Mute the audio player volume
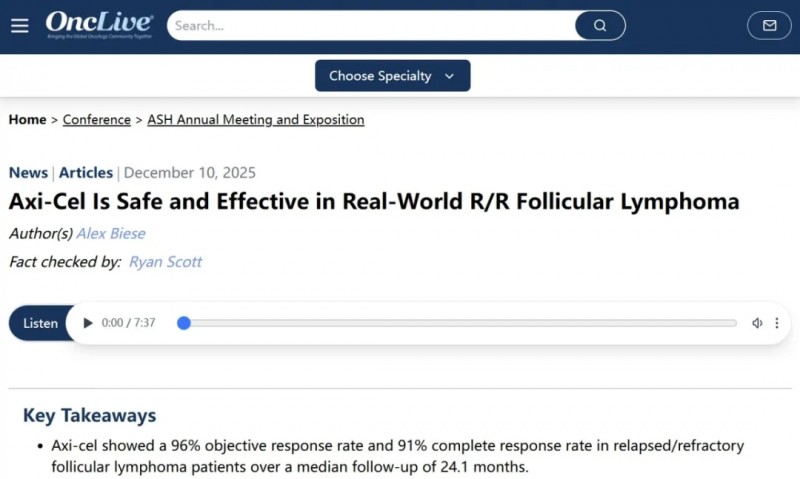 click(x=757, y=323)
